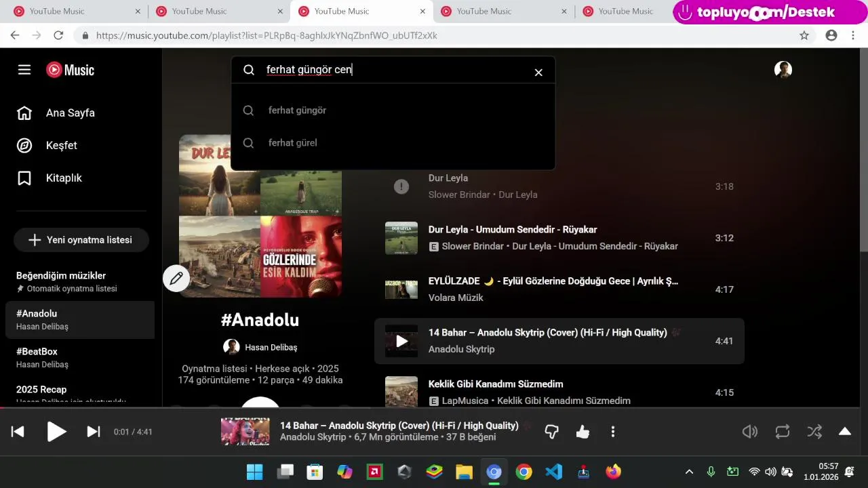Viewport: 868px width, 488px height.
Task: Click the now-playing album thumbnail
Action: (x=245, y=432)
